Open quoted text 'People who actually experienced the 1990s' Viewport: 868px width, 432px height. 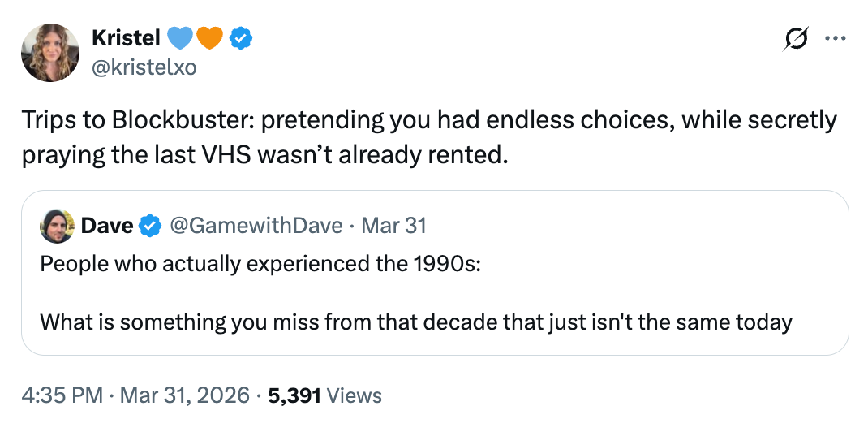coord(260,263)
